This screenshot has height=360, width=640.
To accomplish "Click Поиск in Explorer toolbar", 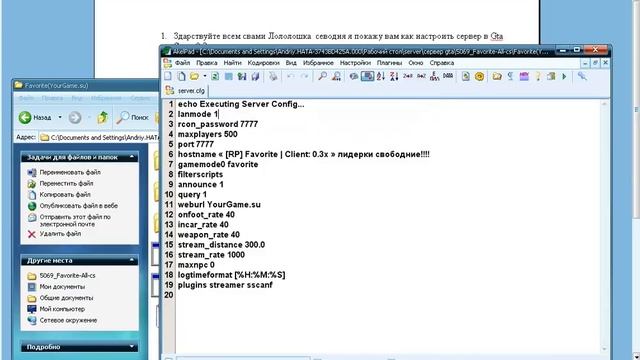I will pos(133,118).
